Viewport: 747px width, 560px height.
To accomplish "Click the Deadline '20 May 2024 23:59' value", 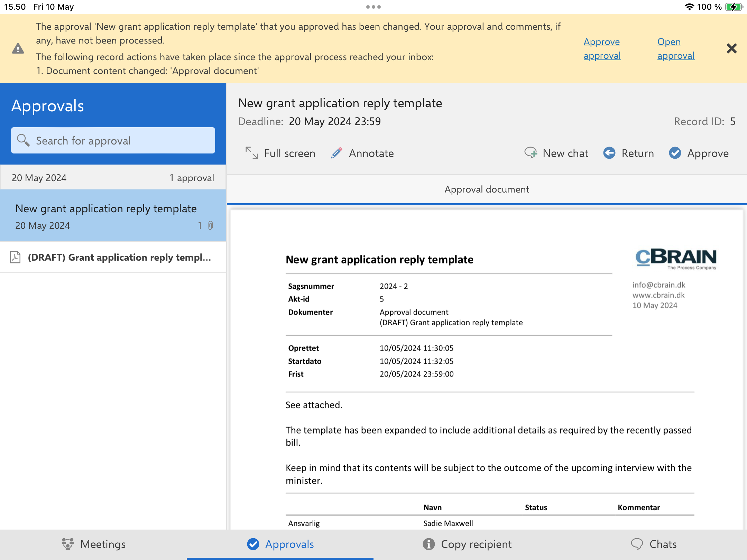I will click(335, 122).
